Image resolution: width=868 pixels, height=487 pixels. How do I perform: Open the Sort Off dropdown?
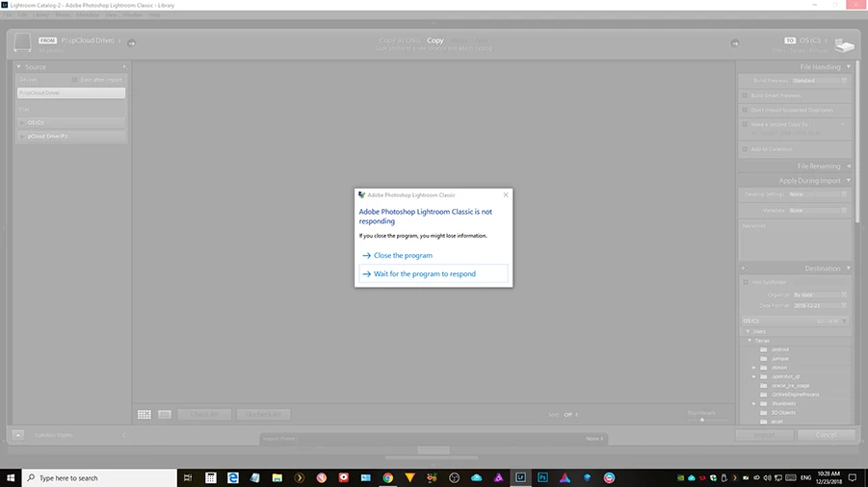(x=570, y=415)
